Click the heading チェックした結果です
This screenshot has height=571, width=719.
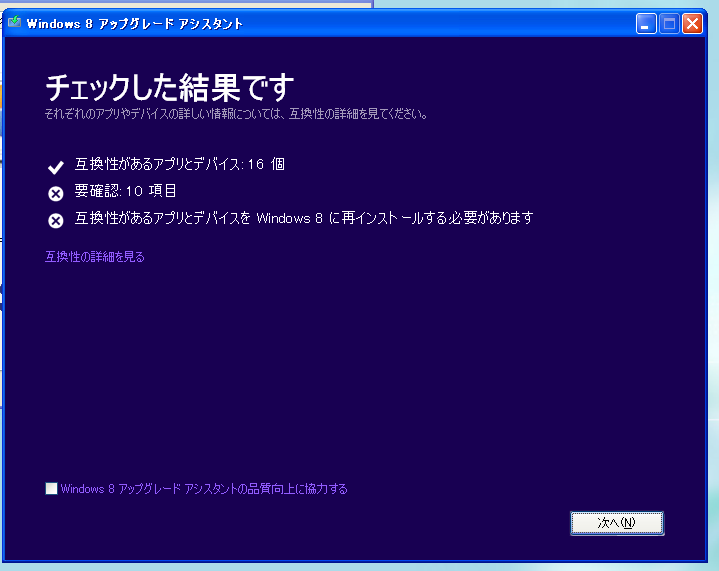tap(170, 87)
